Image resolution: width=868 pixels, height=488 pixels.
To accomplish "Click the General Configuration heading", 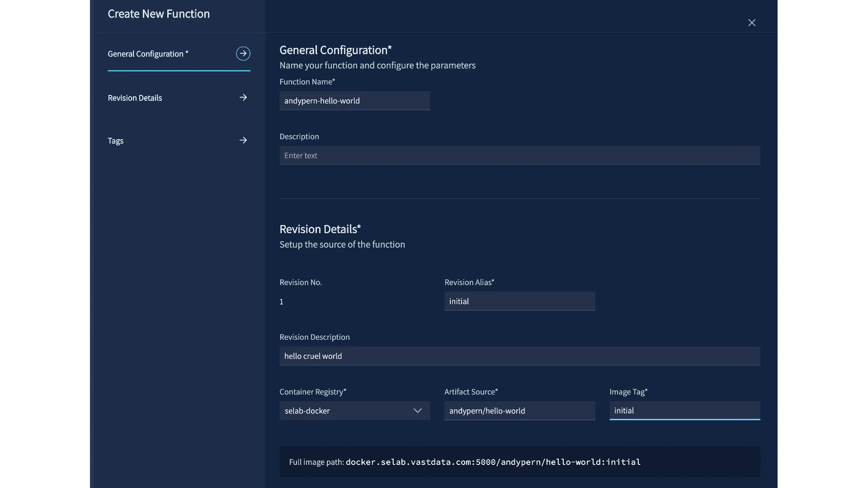I will click(335, 50).
